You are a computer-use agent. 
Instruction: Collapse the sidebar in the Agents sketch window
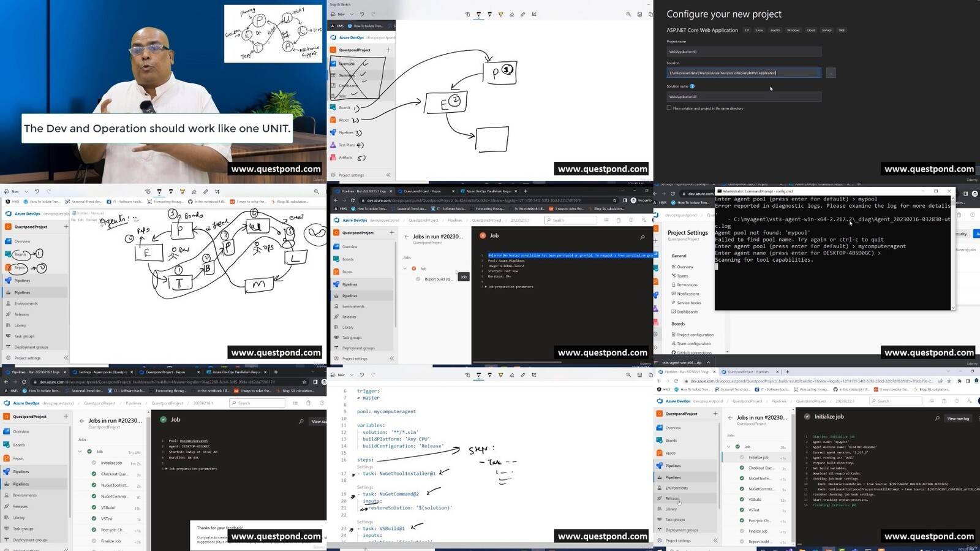click(x=66, y=358)
